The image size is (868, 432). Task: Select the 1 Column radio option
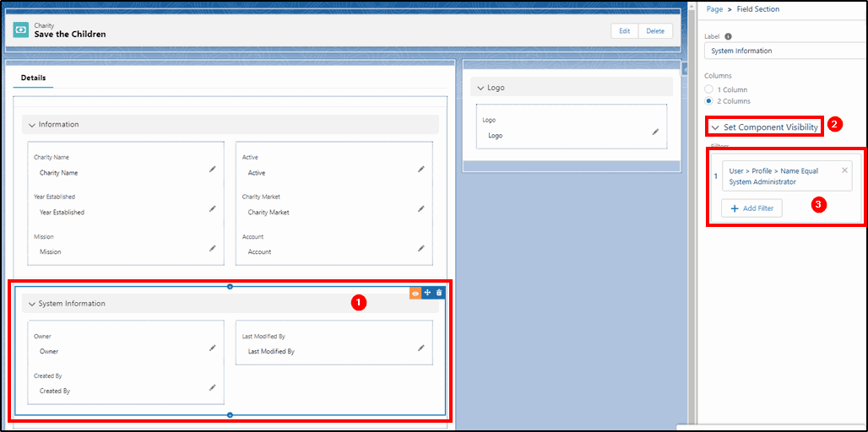[x=708, y=89]
